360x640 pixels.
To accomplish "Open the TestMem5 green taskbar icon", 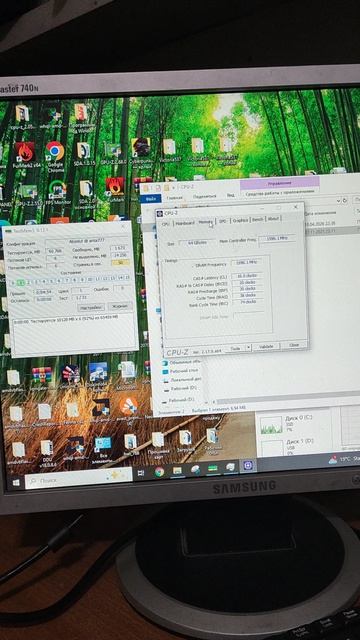I will click(x=212, y=468).
